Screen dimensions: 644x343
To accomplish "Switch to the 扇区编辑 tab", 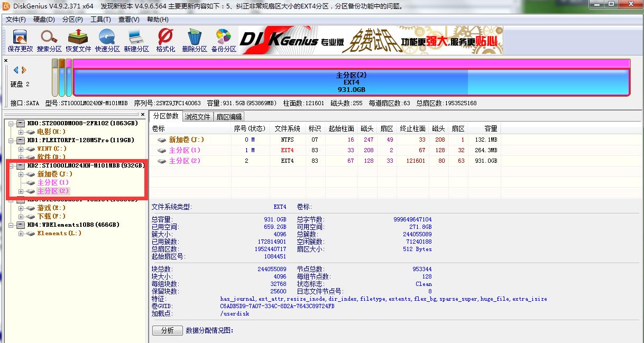I will click(x=229, y=117).
